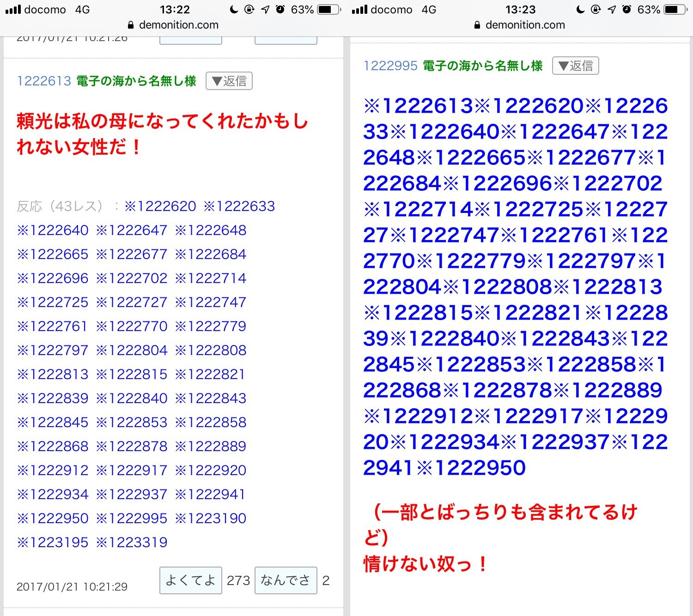Tap the alarm clock icon in right status bar
Image resolution: width=693 pixels, height=616 pixels.
tap(626, 10)
